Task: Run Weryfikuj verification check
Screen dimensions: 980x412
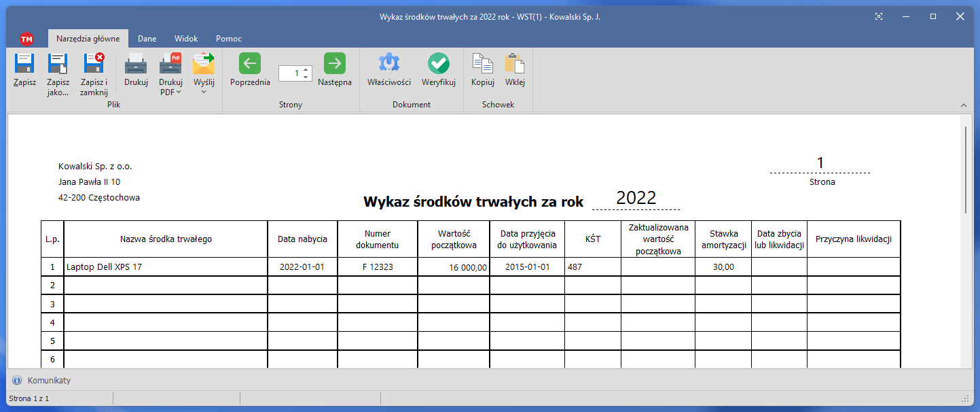Action: tap(438, 65)
